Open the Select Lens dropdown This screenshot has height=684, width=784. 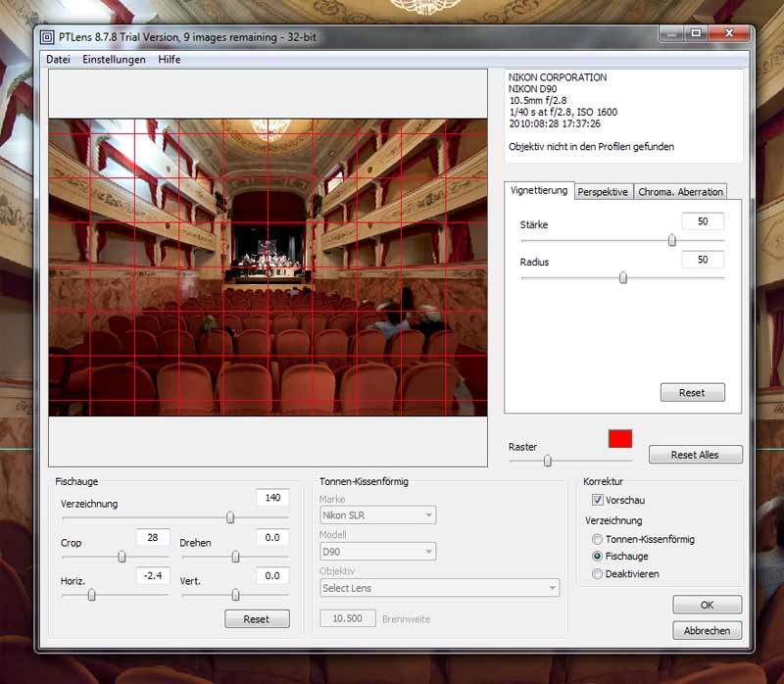point(439,588)
